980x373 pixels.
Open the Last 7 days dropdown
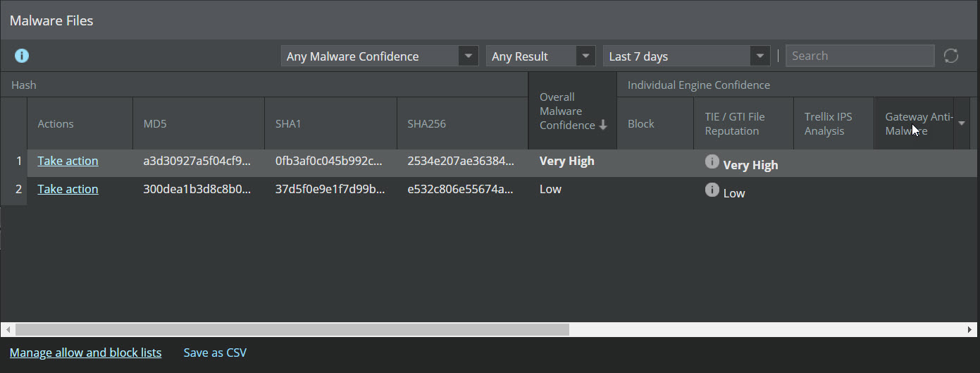tap(686, 56)
